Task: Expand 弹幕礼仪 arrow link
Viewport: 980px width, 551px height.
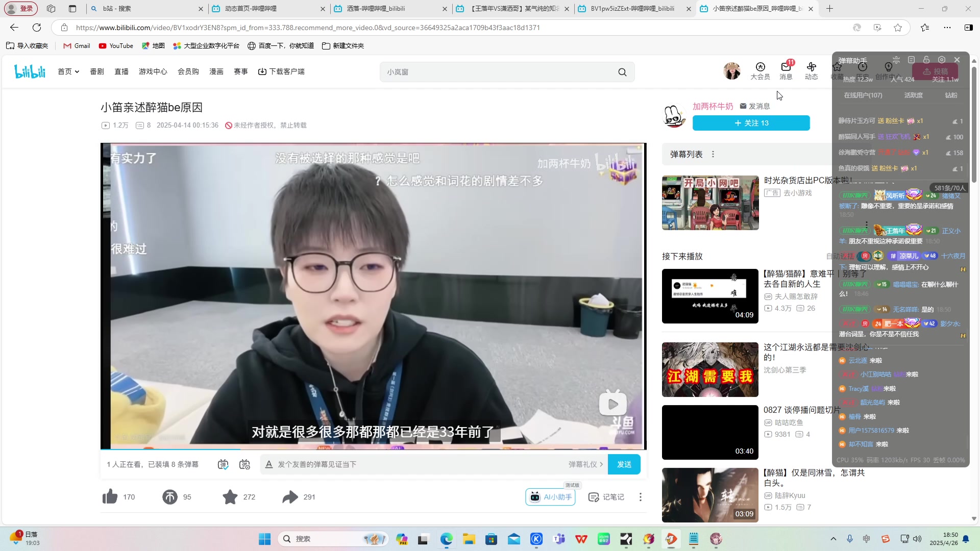Action: [x=586, y=464]
